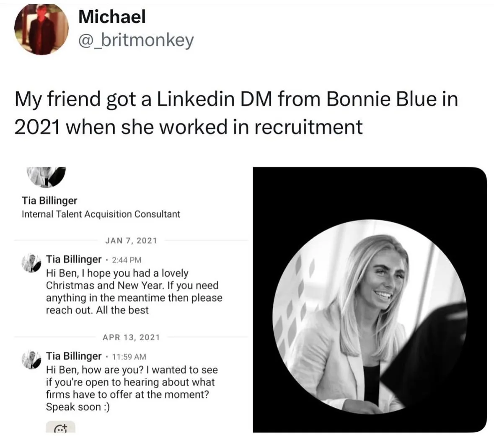Screen dimensions: 494x448
Task: Select the Internal Talent Acquisition Consultant headline
Action: tap(100, 214)
